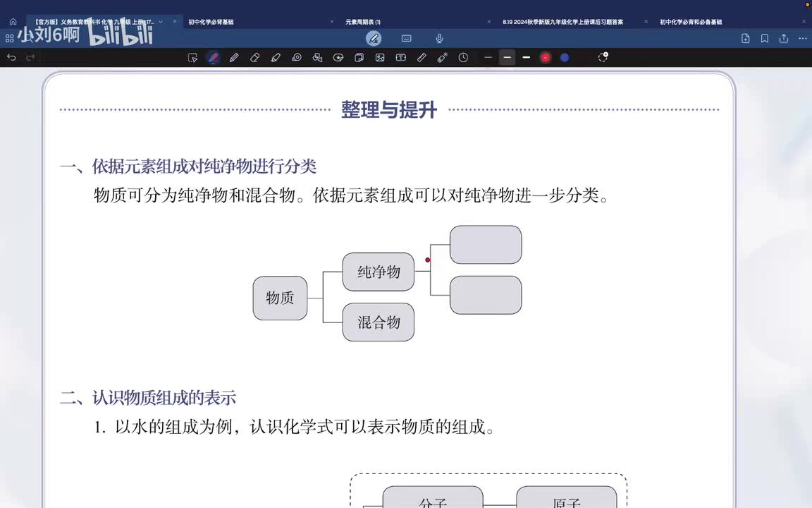The width and height of the screenshot is (812, 508).
Task: Pick the red pen color
Action: coord(546,58)
